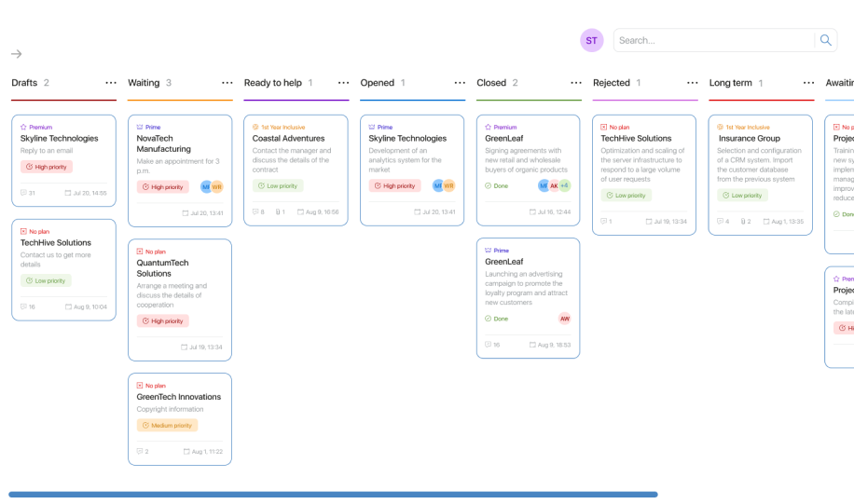Click WR avatar on NovaTech card
Screen dimensions: 854x504
[x=217, y=186]
